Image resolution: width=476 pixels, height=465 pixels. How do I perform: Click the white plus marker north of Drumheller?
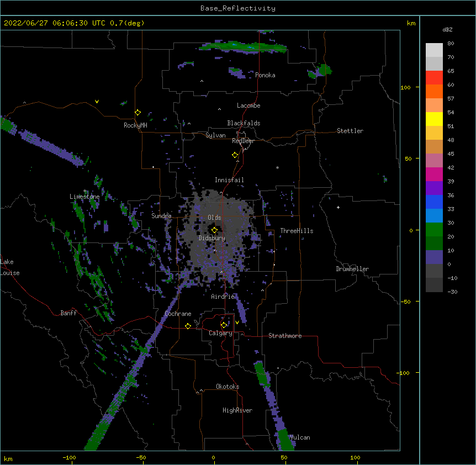(x=338, y=207)
